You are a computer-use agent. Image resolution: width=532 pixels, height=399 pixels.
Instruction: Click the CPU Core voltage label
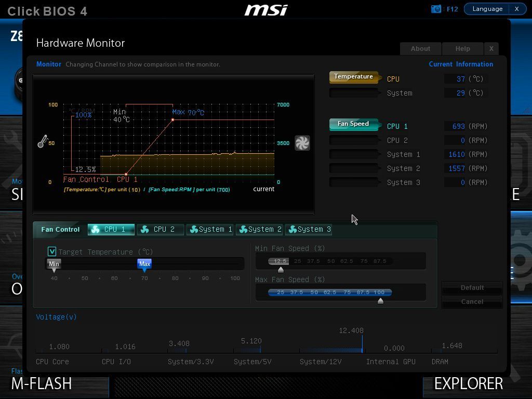point(52,362)
